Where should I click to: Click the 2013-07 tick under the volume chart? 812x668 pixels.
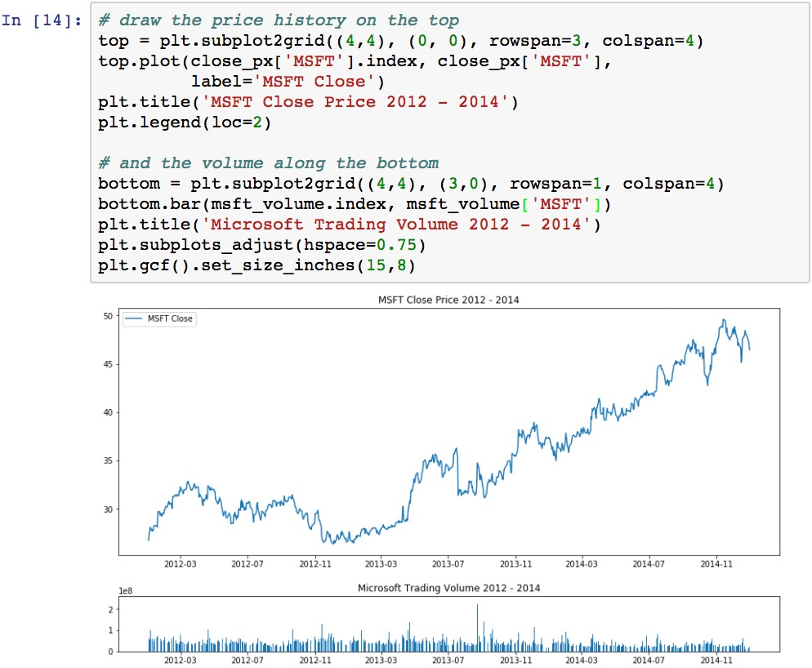click(448, 660)
